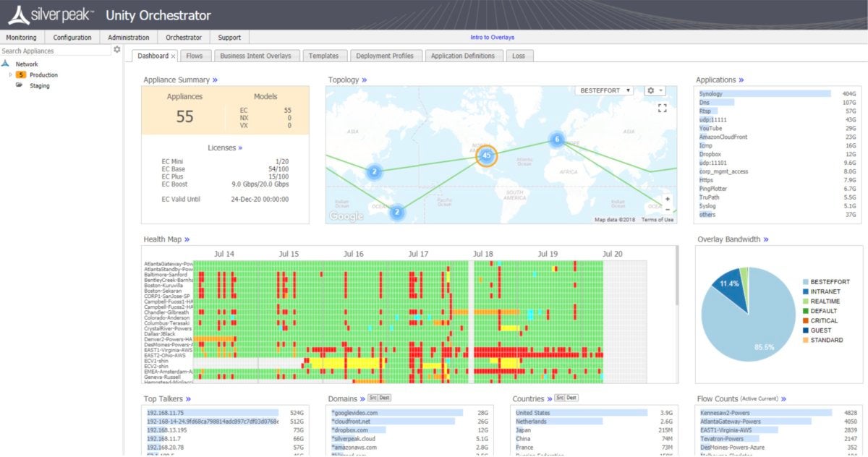Open the Domains detail arrows

(362, 398)
